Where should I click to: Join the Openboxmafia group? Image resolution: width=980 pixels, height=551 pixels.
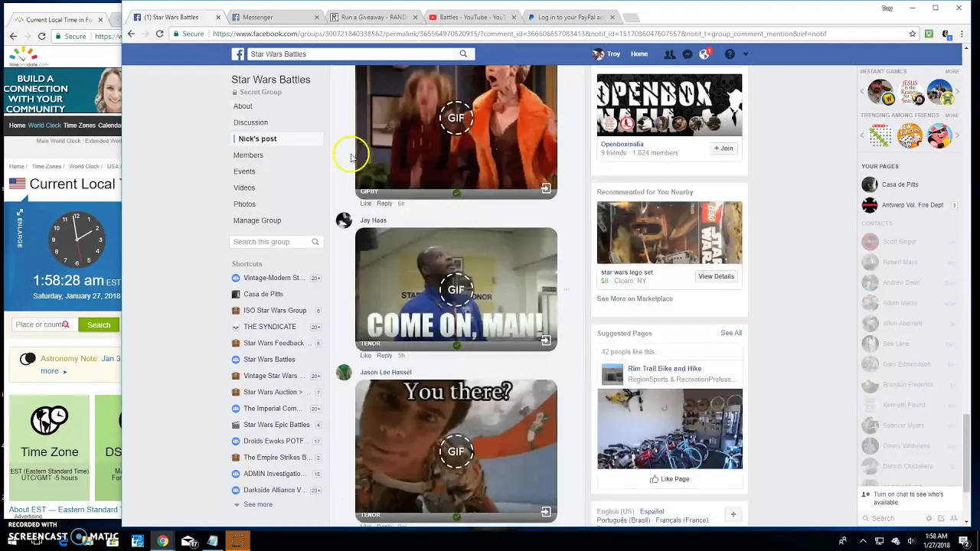724,148
